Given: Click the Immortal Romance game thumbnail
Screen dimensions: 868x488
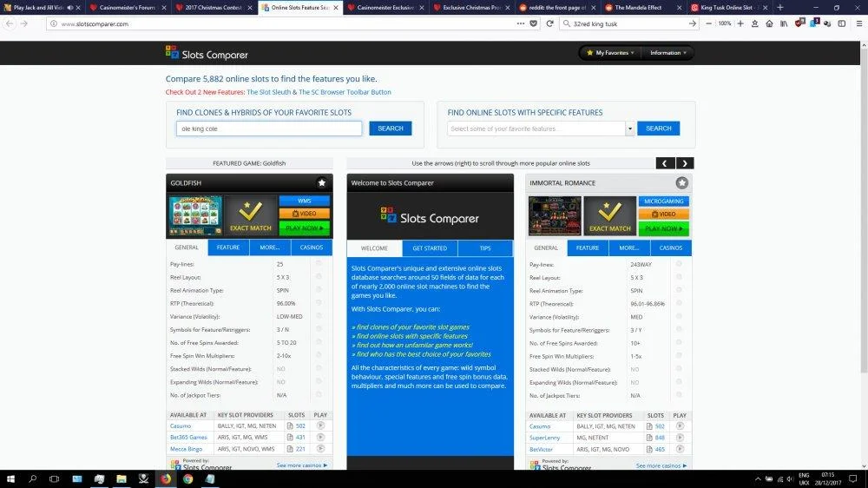Looking at the screenshot, I should pos(555,215).
